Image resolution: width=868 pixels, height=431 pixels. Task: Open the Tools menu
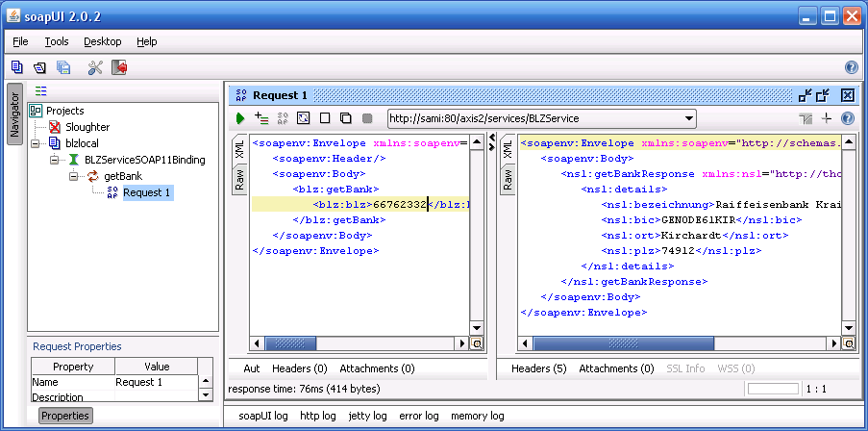pyautogui.click(x=57, y=41)
